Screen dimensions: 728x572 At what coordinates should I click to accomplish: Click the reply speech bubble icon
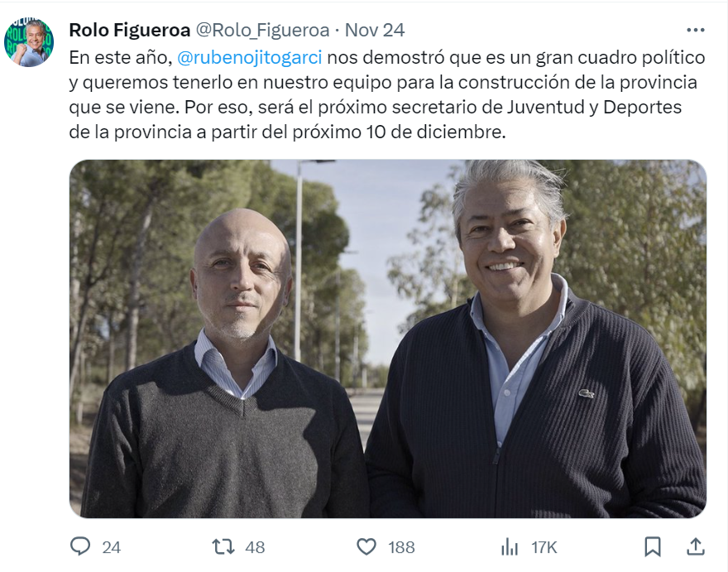tap(80, 546)
